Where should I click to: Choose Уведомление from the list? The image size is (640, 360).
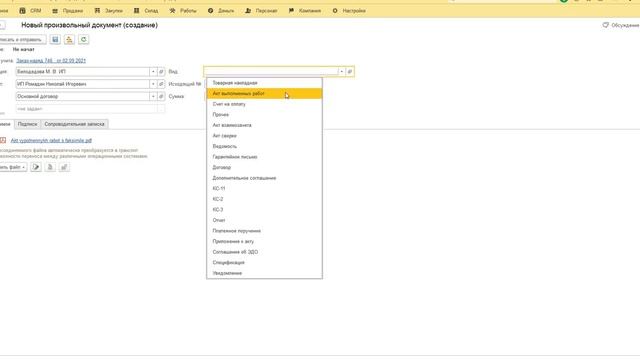point(264,273)
